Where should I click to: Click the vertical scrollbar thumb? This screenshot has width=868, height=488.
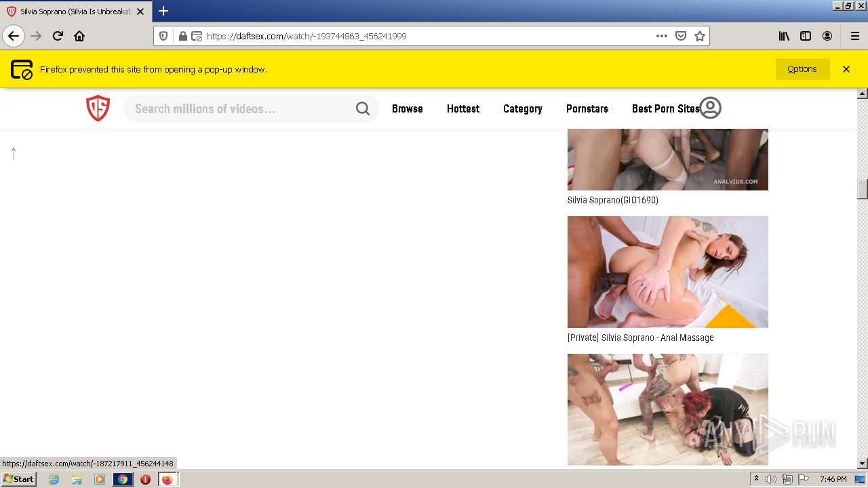tap(863, 189)
